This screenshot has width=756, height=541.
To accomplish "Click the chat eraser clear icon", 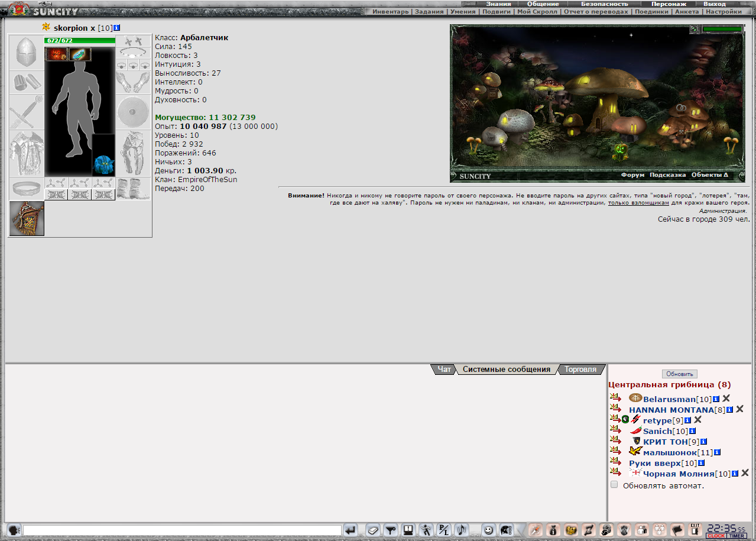I will 373,530.
